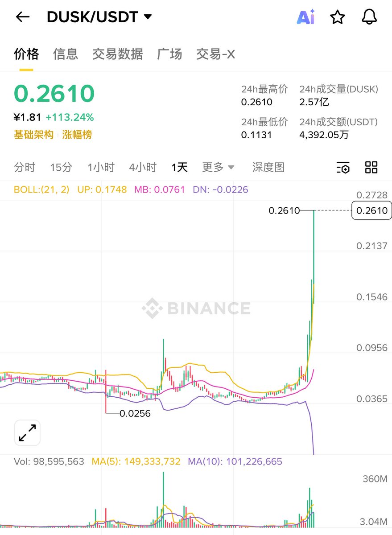
Task: Switch to the 广场 tab
Action: [169, 54]
